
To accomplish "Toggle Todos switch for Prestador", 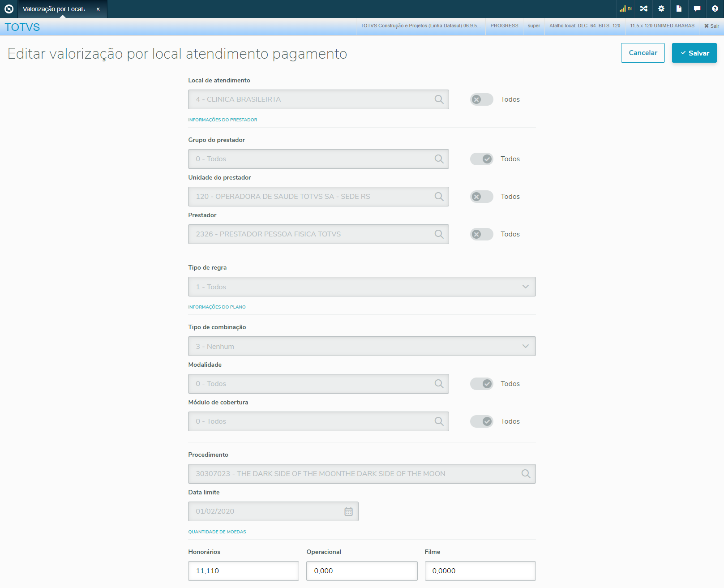I will click(x=482, y=234).
